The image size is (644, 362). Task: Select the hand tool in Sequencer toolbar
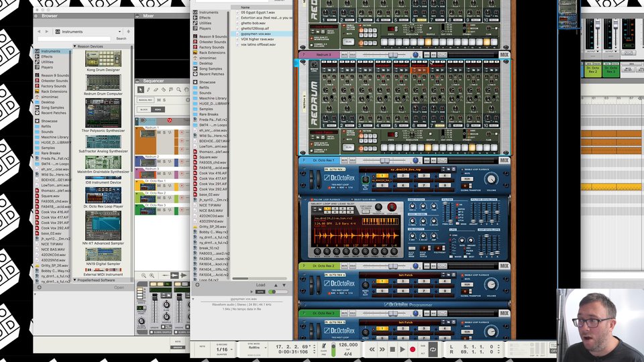point(186,89)
